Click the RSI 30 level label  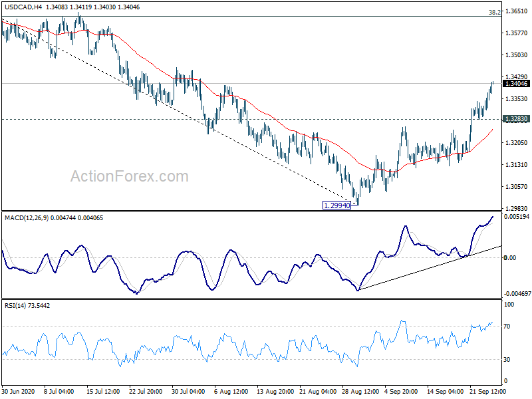(x=507, y=359)
